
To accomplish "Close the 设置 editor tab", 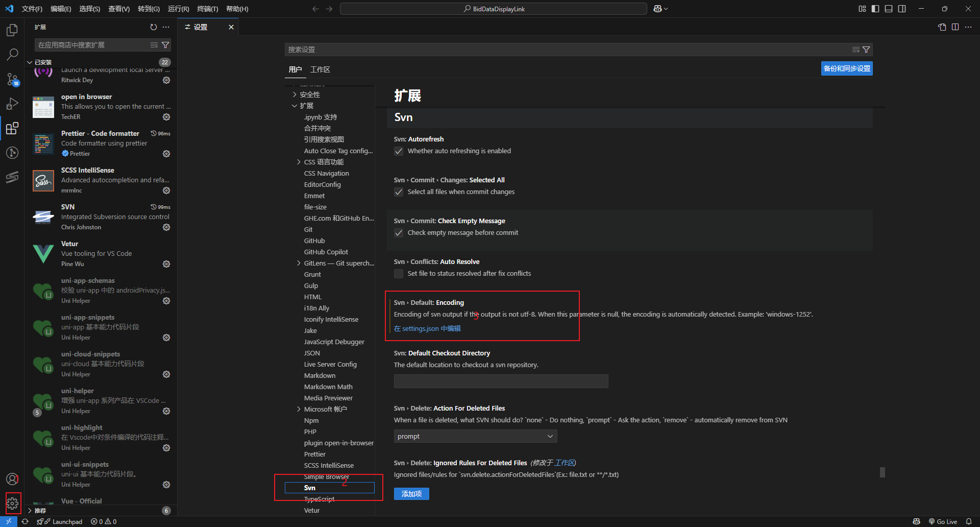I will pos(231,27).
